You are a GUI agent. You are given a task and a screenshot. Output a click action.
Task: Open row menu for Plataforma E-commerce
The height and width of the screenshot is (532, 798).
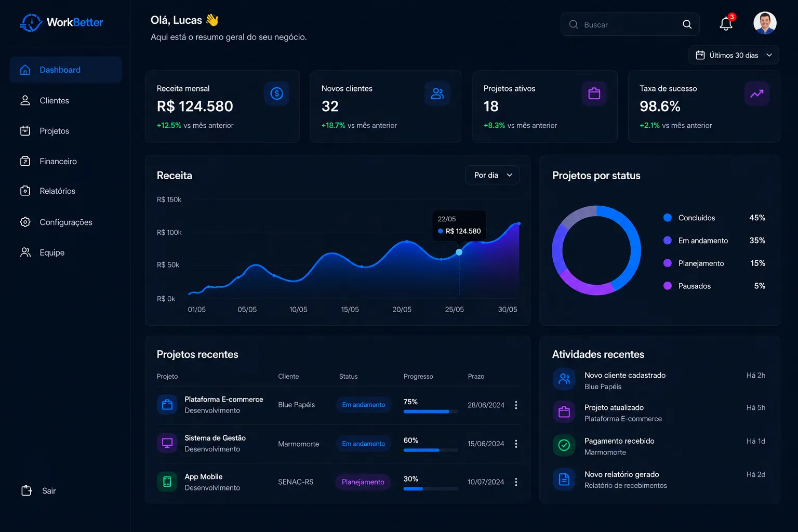pyautogui.click(x=516, y=405)
